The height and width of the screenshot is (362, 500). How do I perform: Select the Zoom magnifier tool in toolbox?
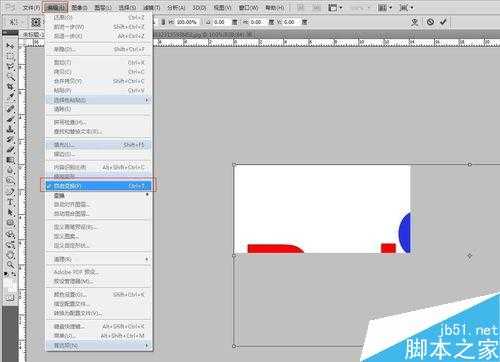click(x=10, y=265)
